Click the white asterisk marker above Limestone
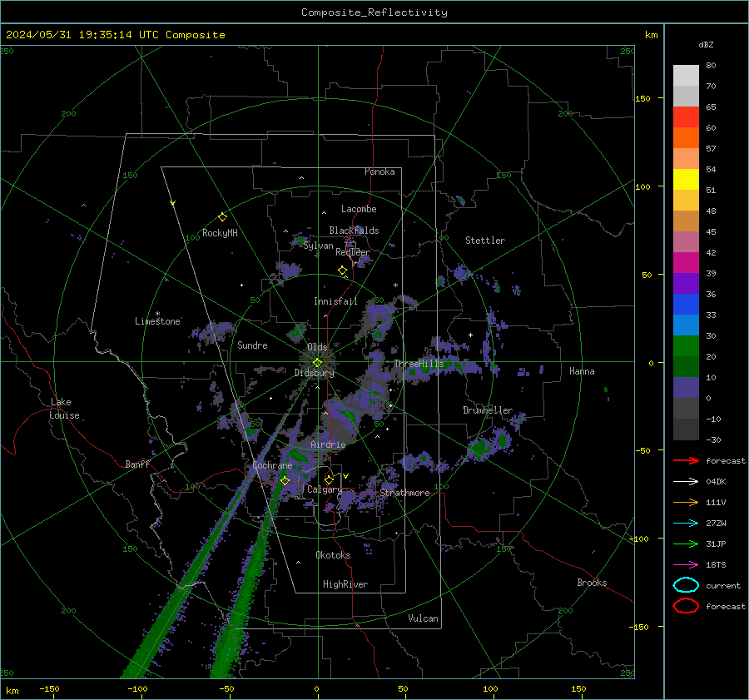 (x=157, y=314)
